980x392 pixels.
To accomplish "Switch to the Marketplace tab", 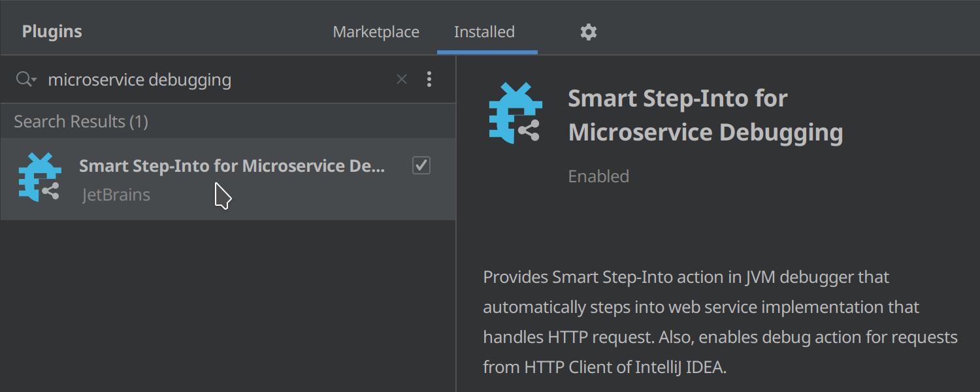I will coord(376,32).
